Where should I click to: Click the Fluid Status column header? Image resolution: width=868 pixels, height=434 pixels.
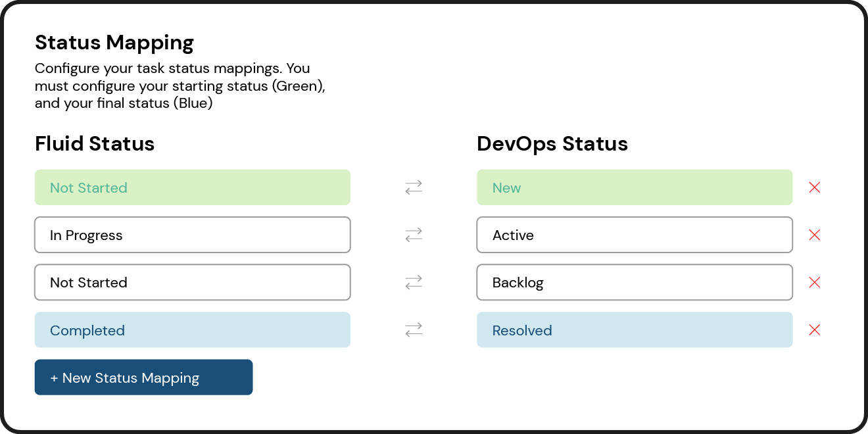(94, 143)
